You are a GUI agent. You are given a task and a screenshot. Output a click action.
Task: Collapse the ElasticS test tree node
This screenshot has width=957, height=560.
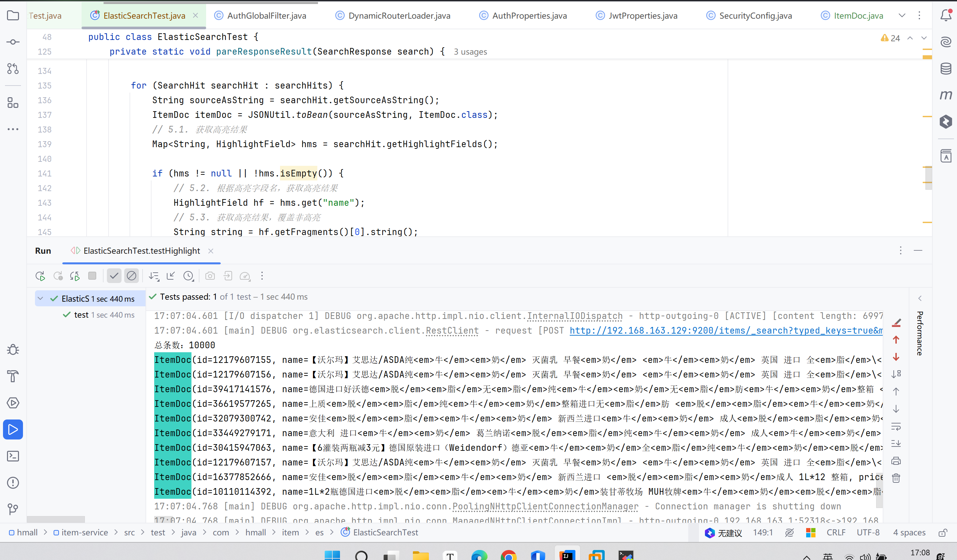coord(40,298)
